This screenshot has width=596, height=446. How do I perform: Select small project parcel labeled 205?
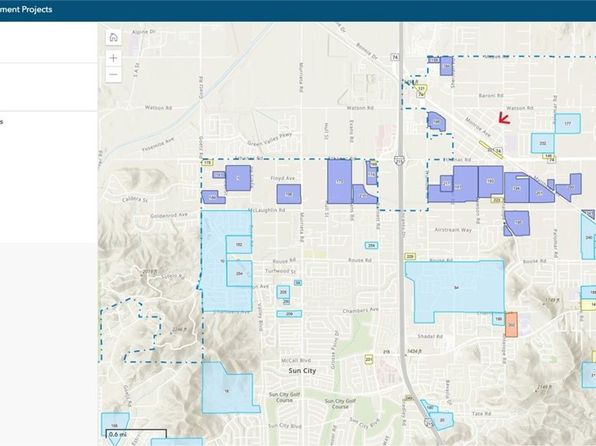pos(283,292)
